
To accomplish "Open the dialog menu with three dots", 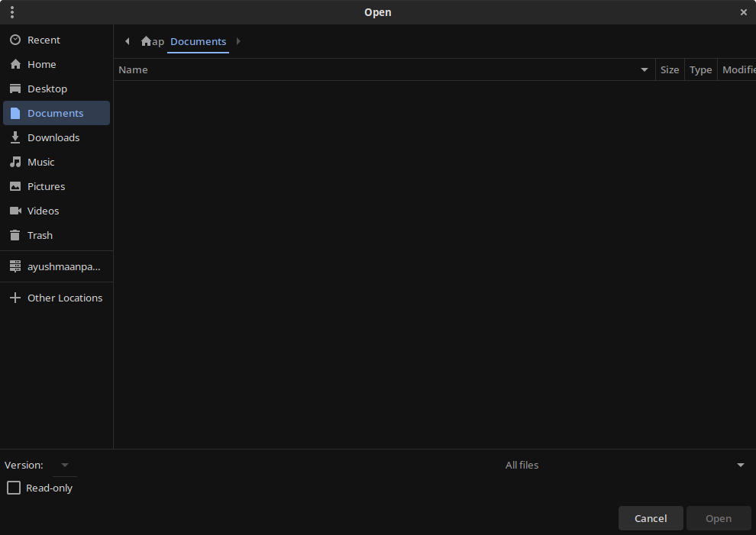I will pyautogui.click(x=12, y=12).
